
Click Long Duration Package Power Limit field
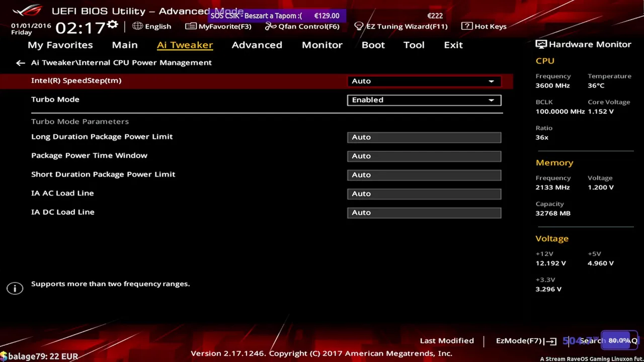424,137
